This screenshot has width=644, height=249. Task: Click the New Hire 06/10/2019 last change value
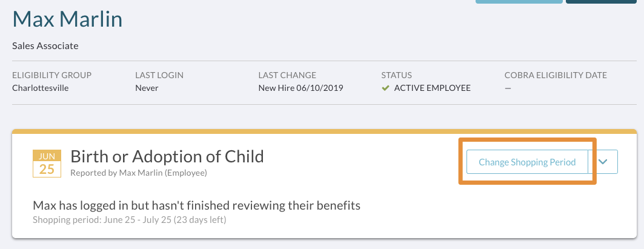[300, 88]
